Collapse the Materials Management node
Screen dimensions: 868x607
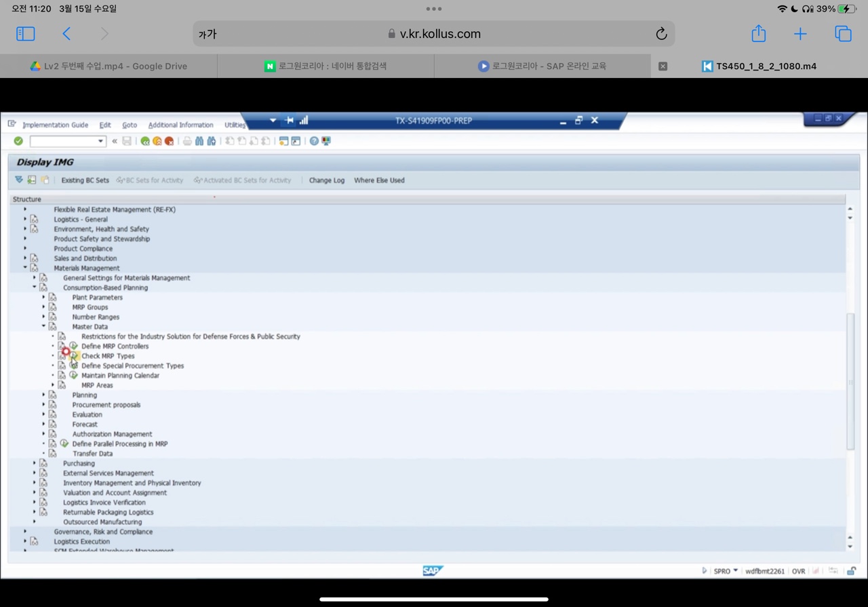pos(25,268)
